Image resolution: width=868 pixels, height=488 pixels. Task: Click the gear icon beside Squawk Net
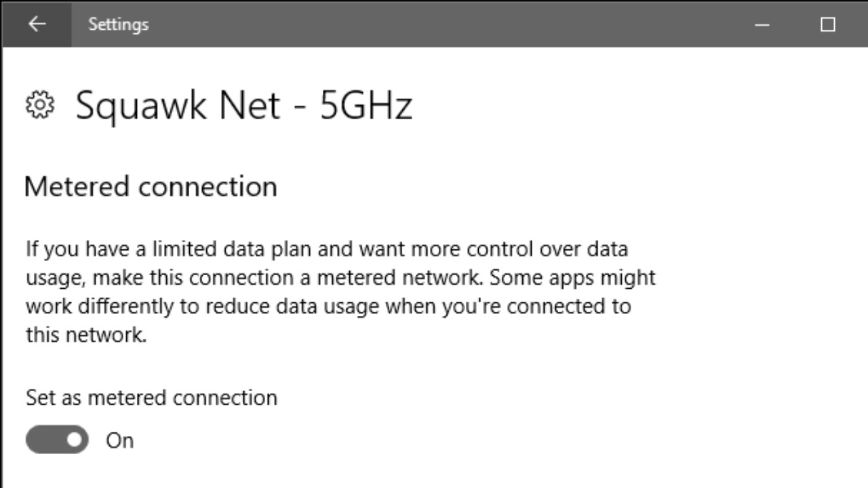coord(40,105)
